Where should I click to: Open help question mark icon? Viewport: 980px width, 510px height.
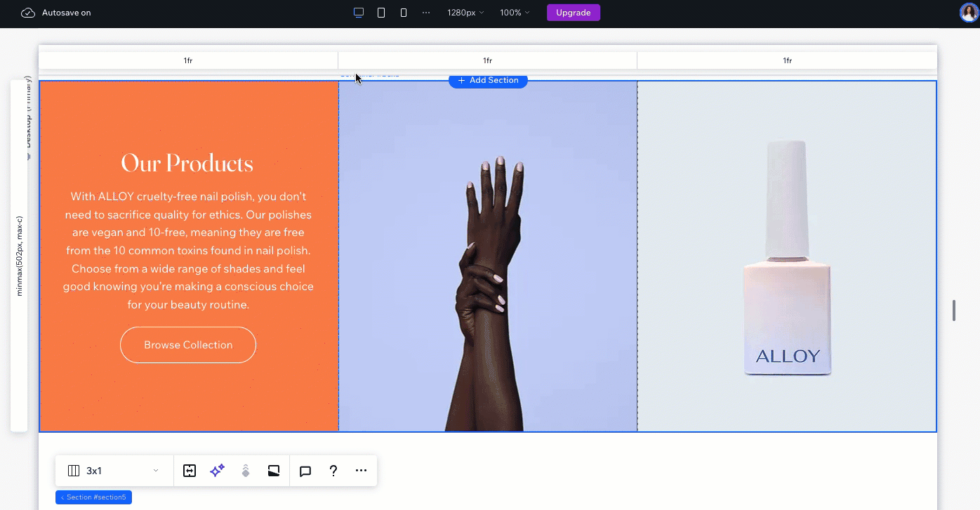333,471
